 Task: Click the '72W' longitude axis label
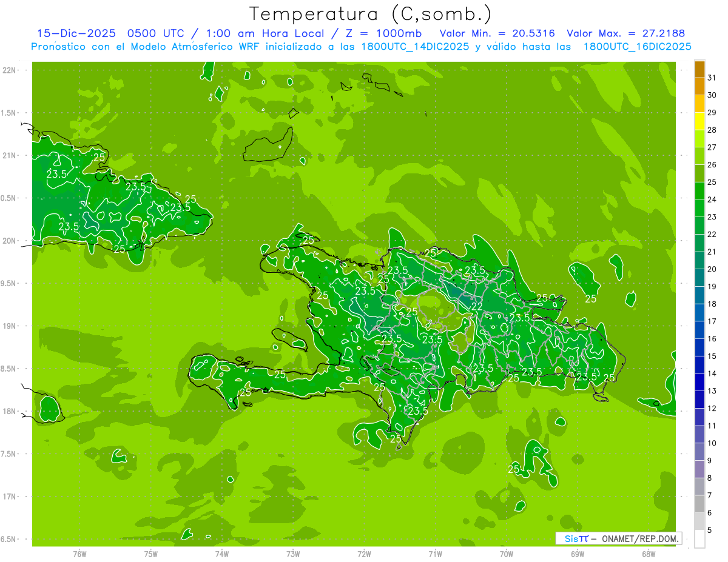[x=364, y=554]
